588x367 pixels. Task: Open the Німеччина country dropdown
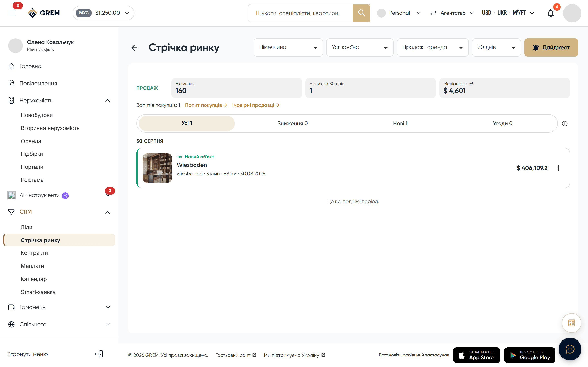(288, 48)
